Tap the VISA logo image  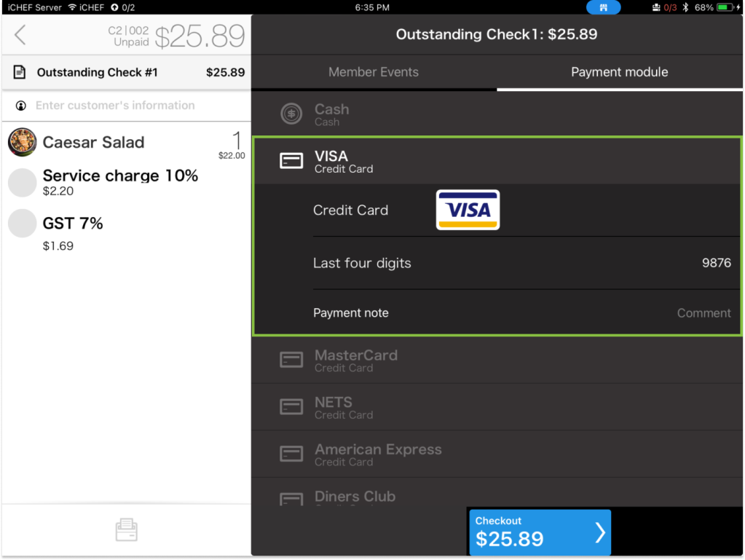click(468, 210)
